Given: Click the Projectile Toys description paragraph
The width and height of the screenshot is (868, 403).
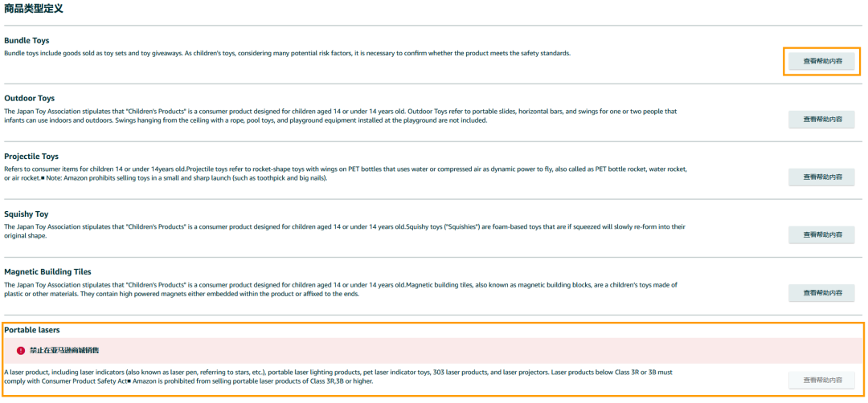Looking at the screenshot, I should [x=346, y=174].
